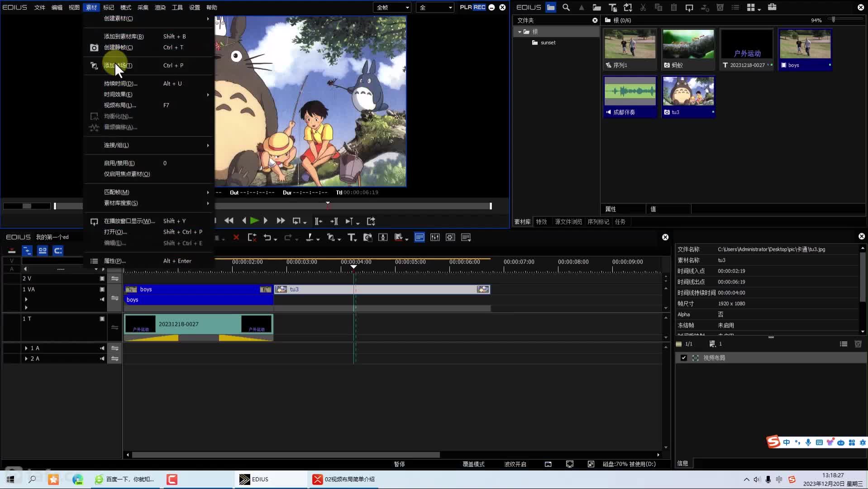Viewport: 868px width, 489px height.
Task: Click the red delete X icon
Action: coord(236,237)
